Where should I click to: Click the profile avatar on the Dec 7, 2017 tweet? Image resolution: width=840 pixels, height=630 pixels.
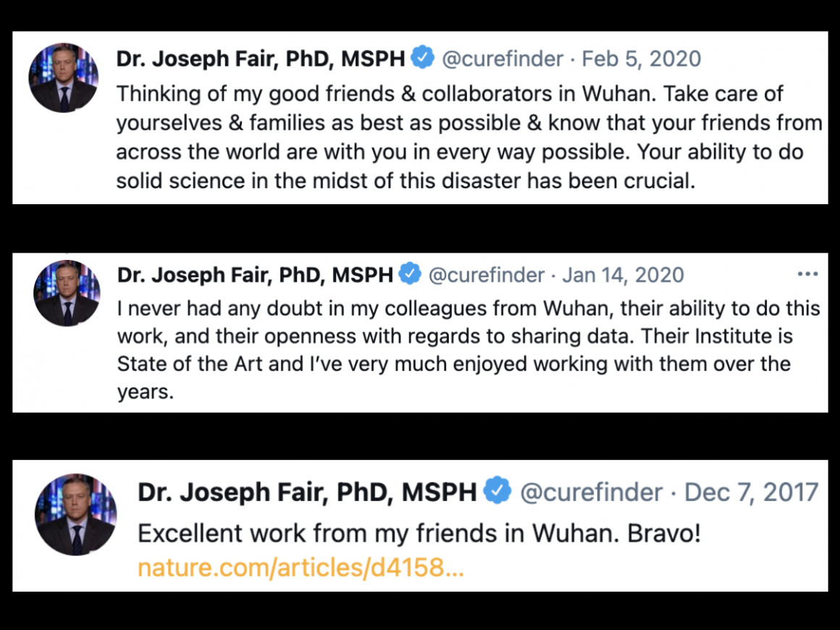pos(75,514)
